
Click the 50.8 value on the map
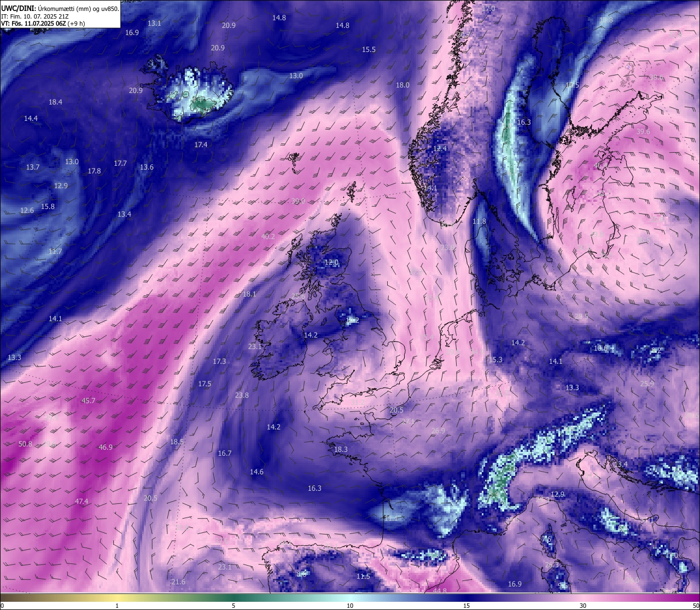tap(26, 444)
